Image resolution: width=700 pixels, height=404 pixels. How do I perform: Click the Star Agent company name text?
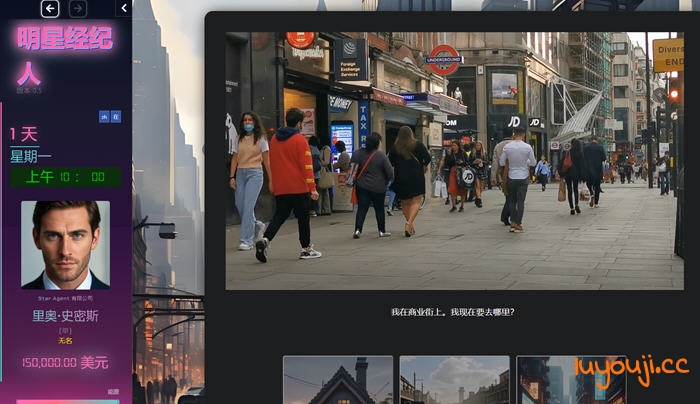(66, 297)
